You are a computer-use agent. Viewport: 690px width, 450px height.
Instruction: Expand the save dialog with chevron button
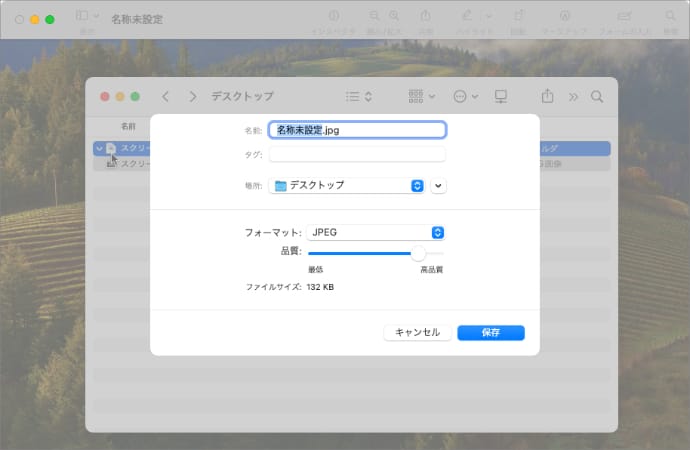[x=439, y=185]
